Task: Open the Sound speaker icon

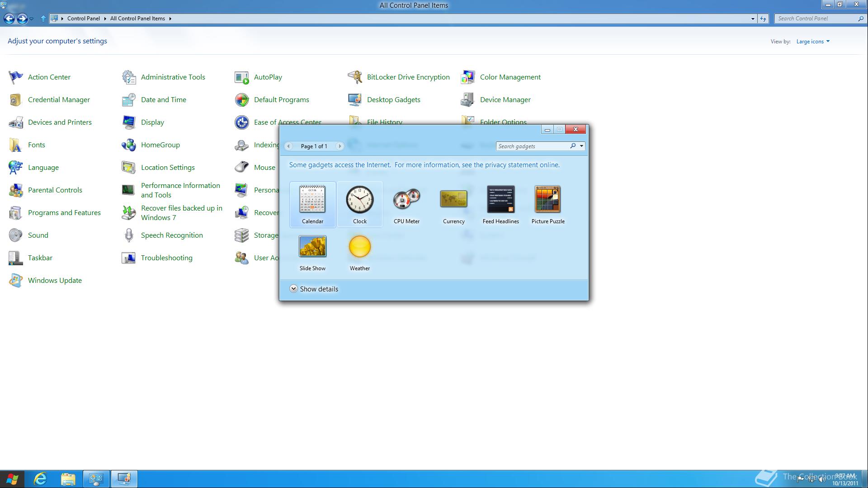Action: [16, 235]
